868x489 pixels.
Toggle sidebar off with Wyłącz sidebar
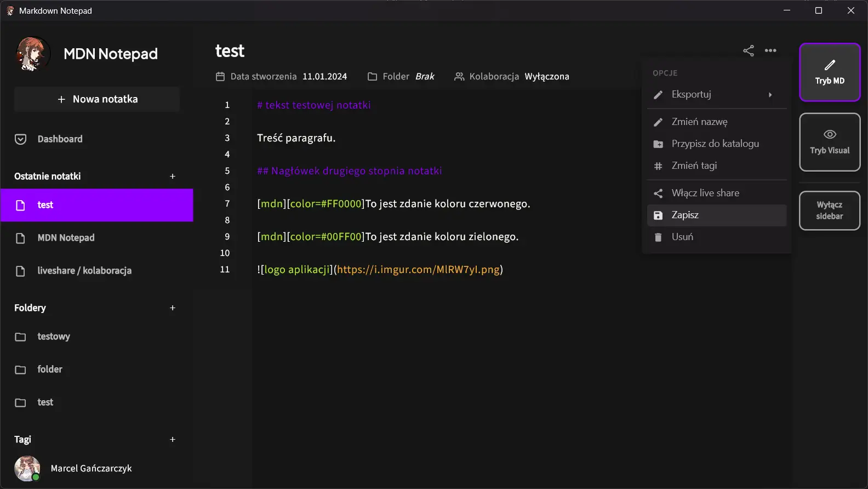coord(829,211)
